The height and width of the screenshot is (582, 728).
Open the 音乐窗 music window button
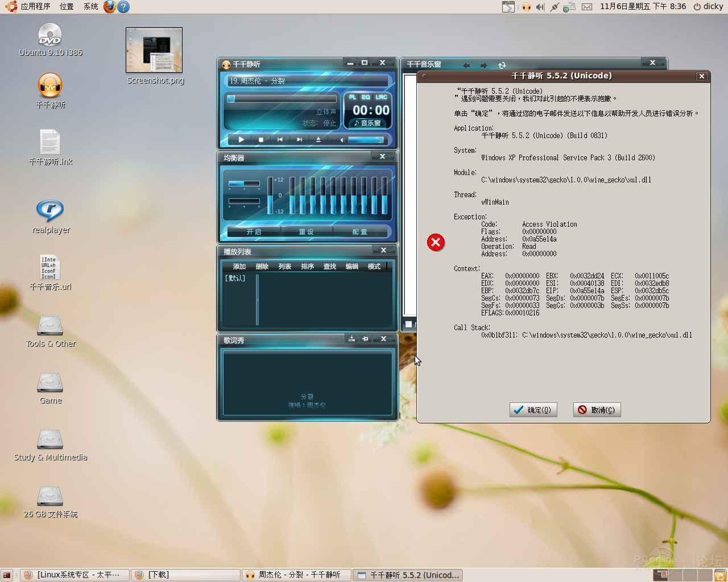[367, 123]
